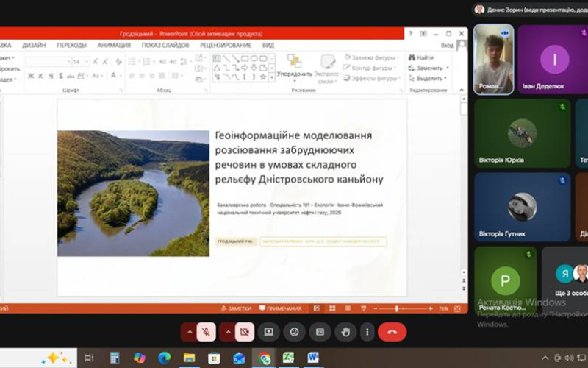Click the Заменить replace button
Viewport: 588px width, 368px height.
pos(429,68)
